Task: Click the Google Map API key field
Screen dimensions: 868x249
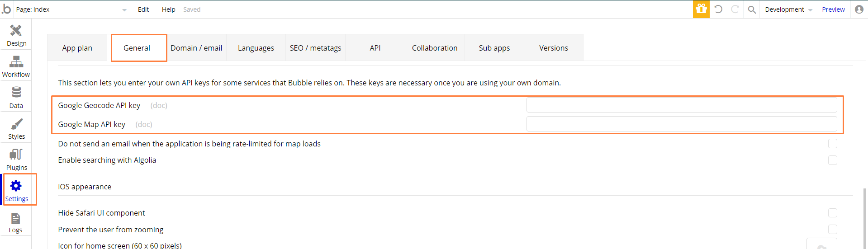Action: click(681, 124)
